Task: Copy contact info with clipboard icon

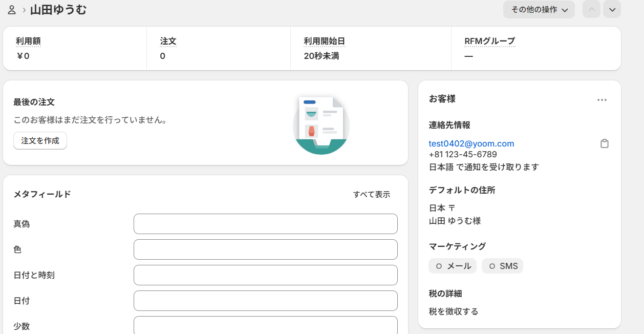Action: pyautogui.click(x=604, y=144)
